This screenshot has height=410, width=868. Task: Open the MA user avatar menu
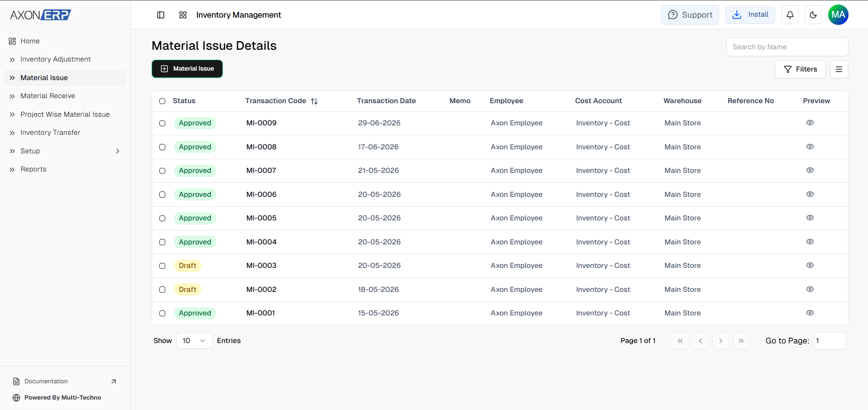click(838, 15)
